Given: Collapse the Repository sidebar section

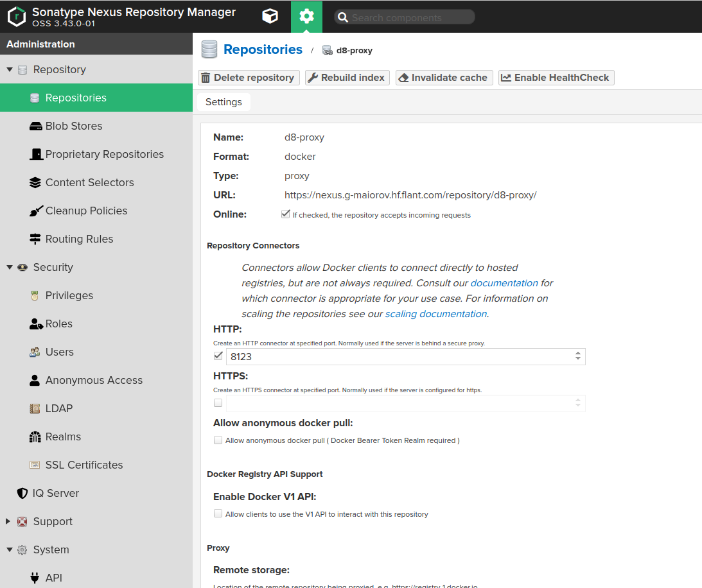Looking at the screenshot, I should [9, 69].
